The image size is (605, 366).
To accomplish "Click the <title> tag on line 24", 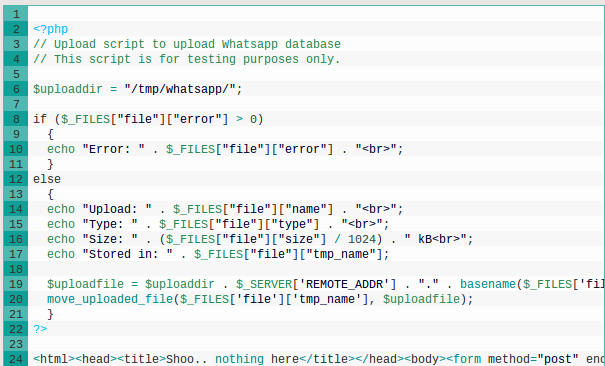I will pos(141,359).
